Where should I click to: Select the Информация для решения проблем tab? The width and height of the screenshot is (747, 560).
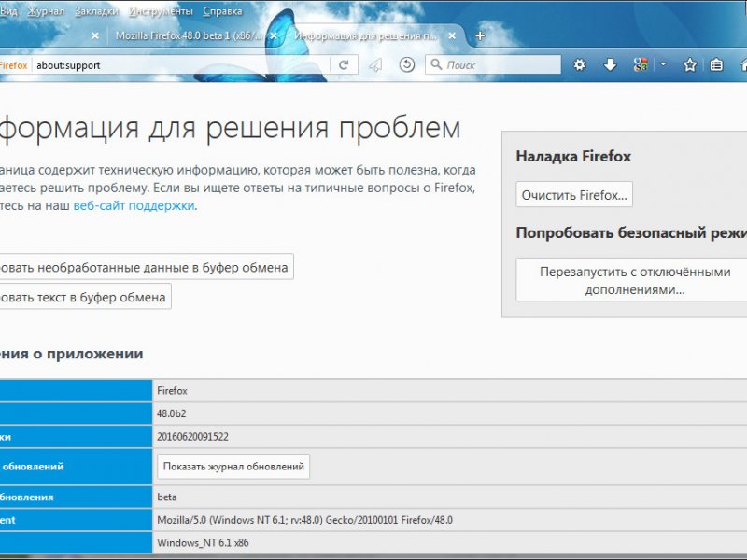(x=364, y=35)
